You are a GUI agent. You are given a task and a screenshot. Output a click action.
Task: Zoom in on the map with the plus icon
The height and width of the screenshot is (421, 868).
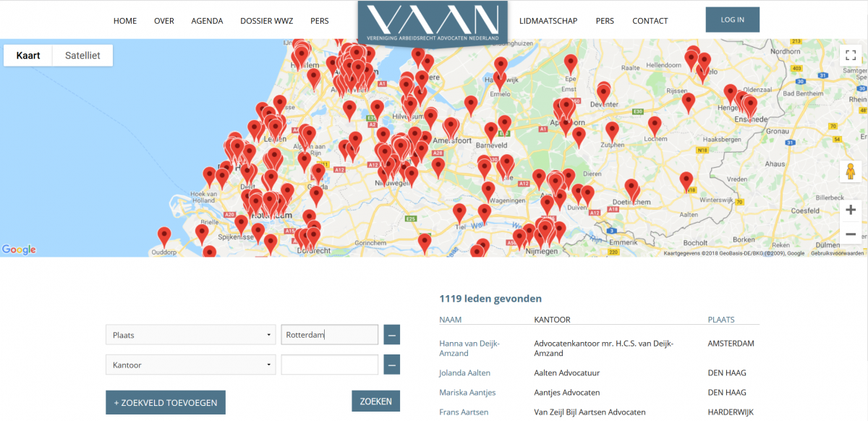[851, 210]
